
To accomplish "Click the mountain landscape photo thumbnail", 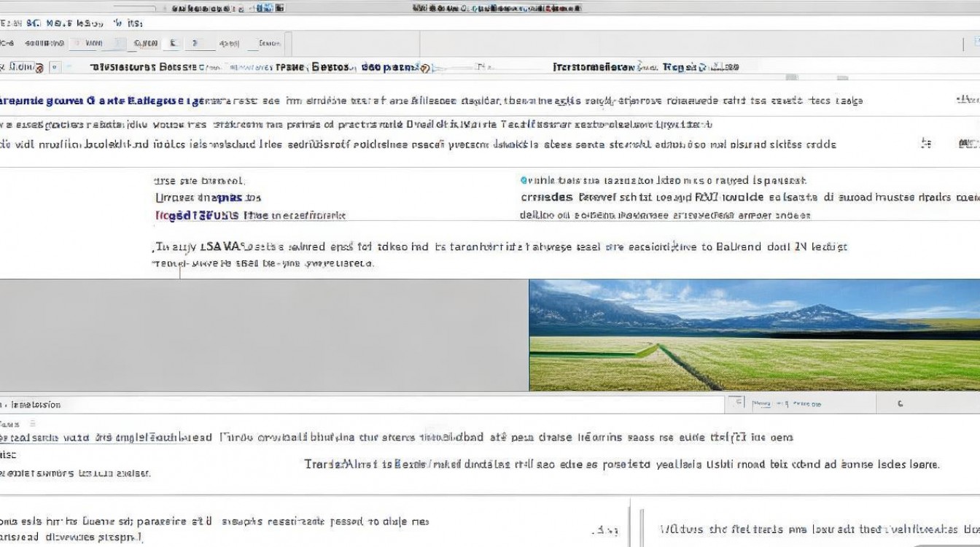I will 754,335.
